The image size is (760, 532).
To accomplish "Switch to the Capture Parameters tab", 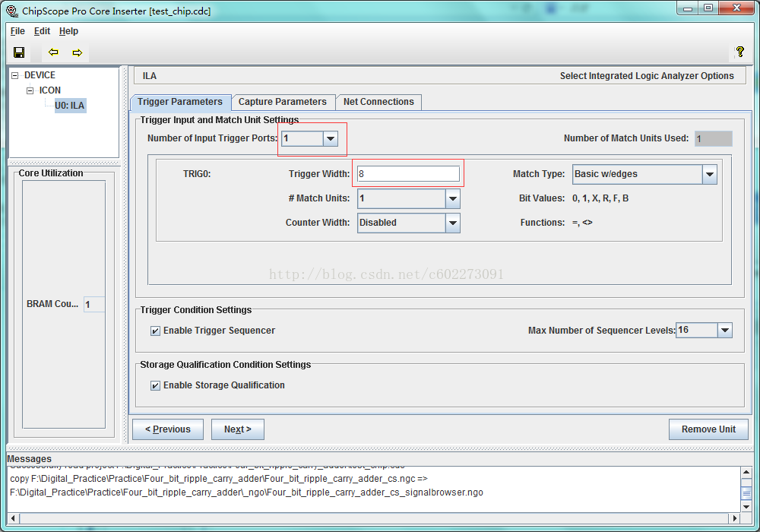I will click(283, 102).
